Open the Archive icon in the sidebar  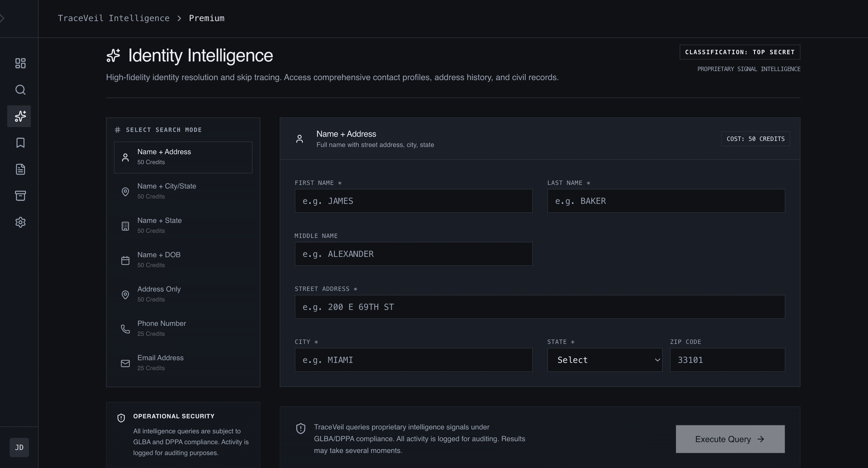pos(20,196)
